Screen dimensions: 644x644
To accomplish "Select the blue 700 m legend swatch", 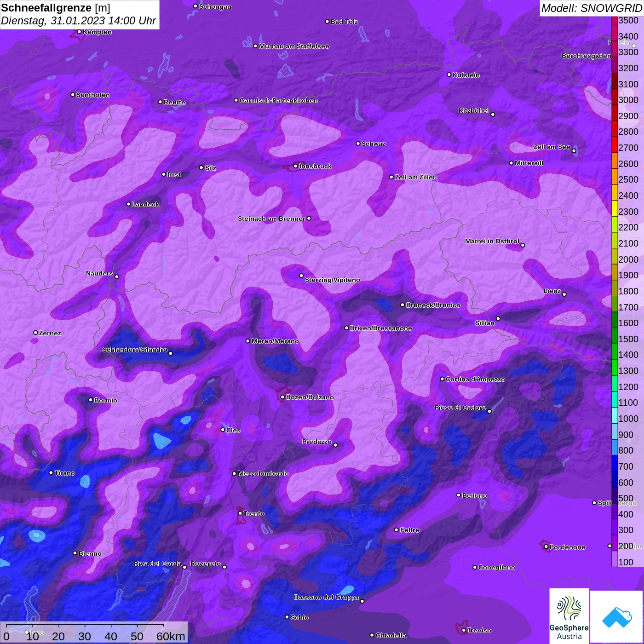I will tap(615, 463).
